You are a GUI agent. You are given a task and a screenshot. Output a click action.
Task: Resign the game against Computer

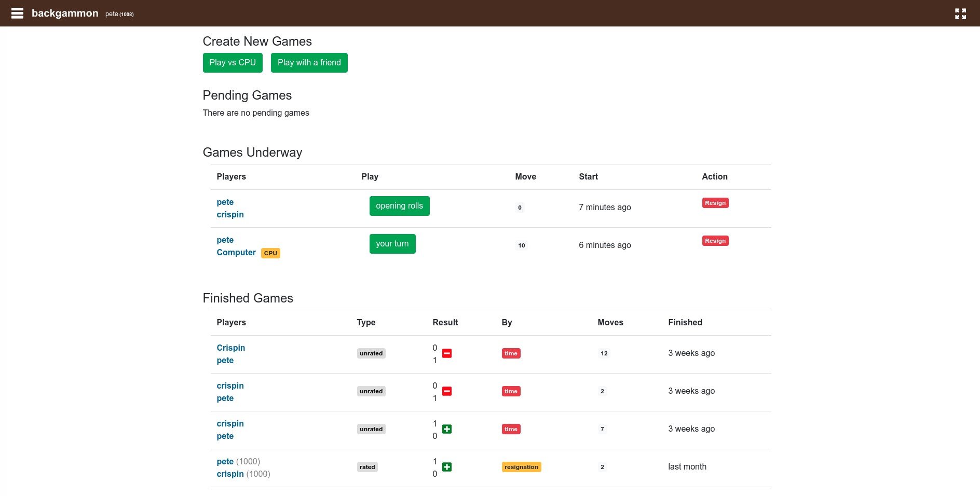tap(715, 241)
